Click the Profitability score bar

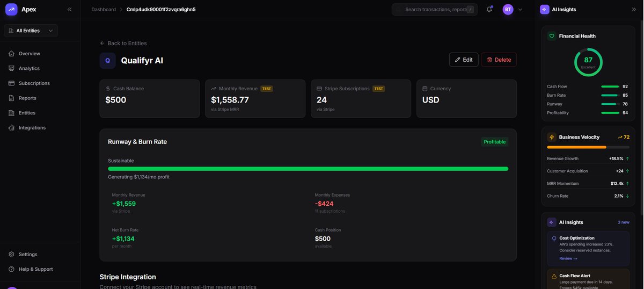click(x=610, y=113)
